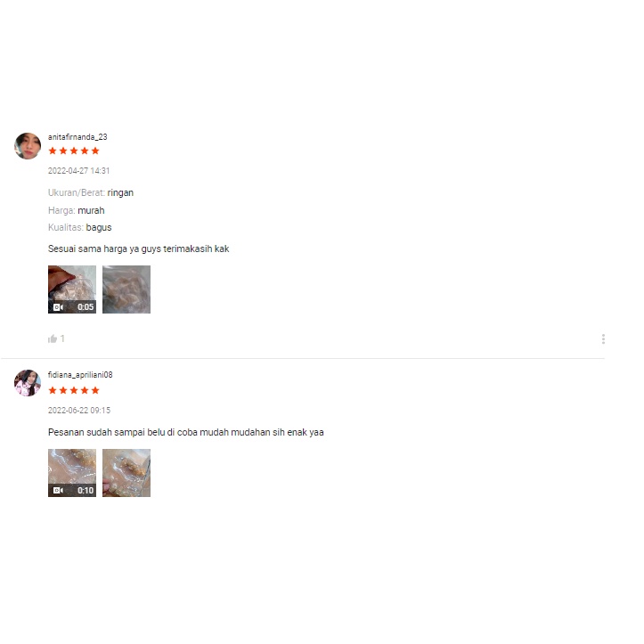
Task: Open anitafirnanda_23's second review photo
Action: pos(126,289)
